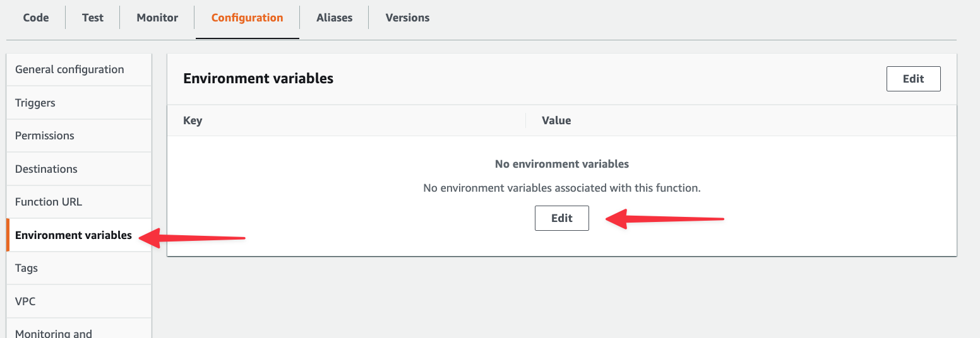Go to the Monitor tab
This screenshot has width=980, height=338.
tap(157, 18)
